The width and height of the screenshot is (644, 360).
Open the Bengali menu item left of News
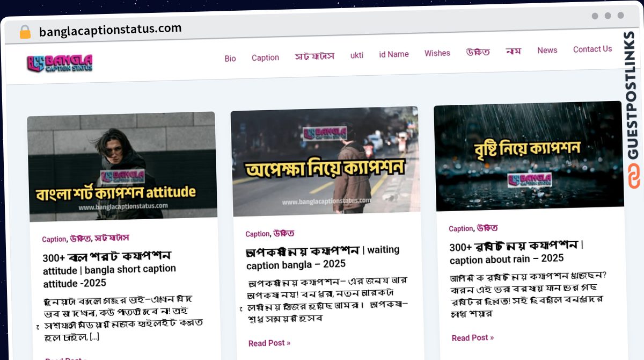(x=514, y=51)
